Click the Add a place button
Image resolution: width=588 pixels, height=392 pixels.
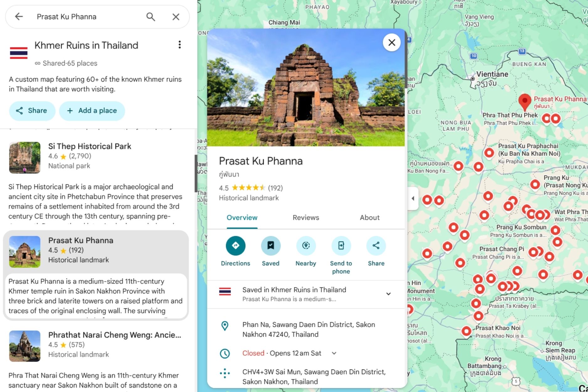(x=92, y=111)
